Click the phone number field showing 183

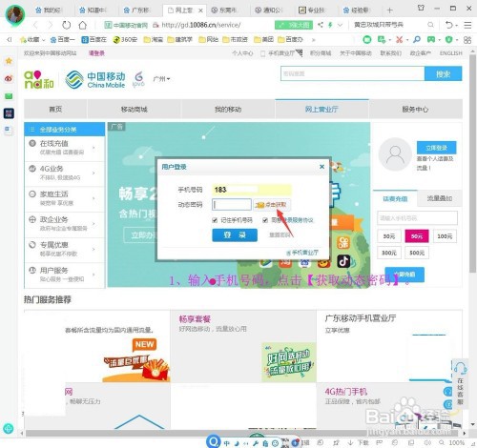[251, 190]
